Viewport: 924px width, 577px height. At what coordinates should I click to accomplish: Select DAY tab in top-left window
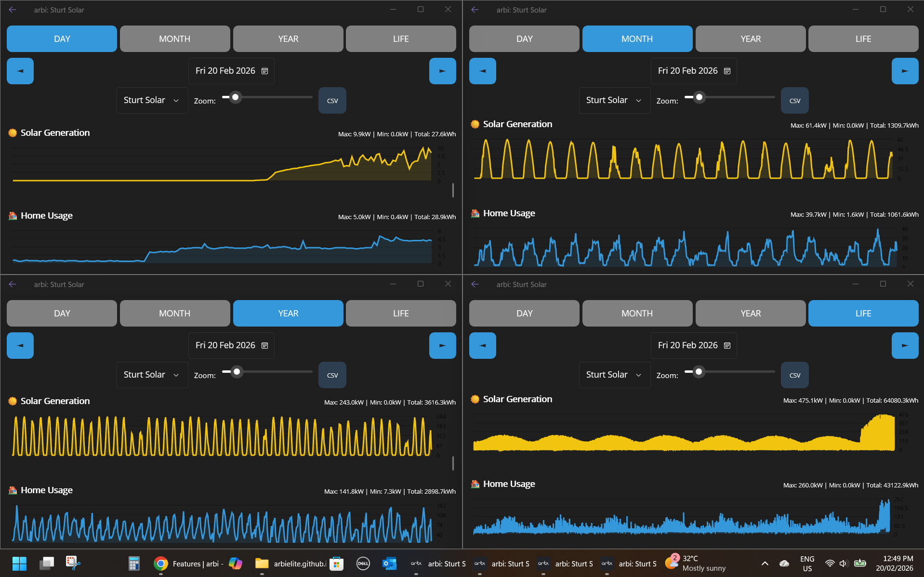tap(62, 39)
